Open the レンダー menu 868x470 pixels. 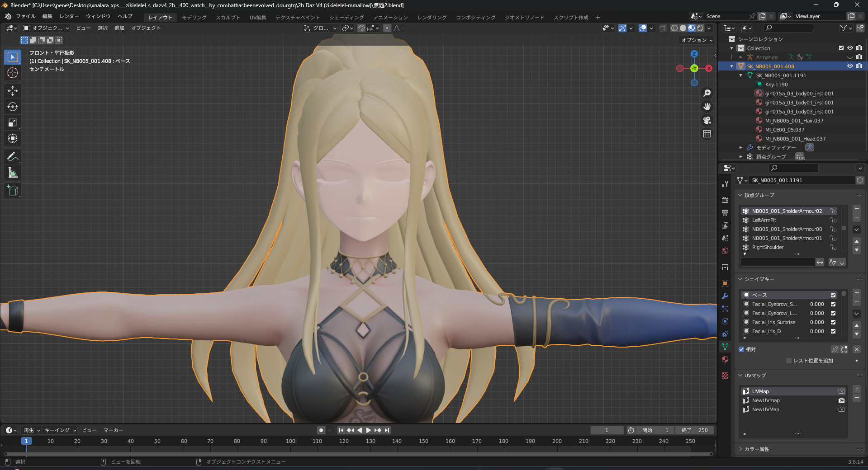click(x=69, y=16)
